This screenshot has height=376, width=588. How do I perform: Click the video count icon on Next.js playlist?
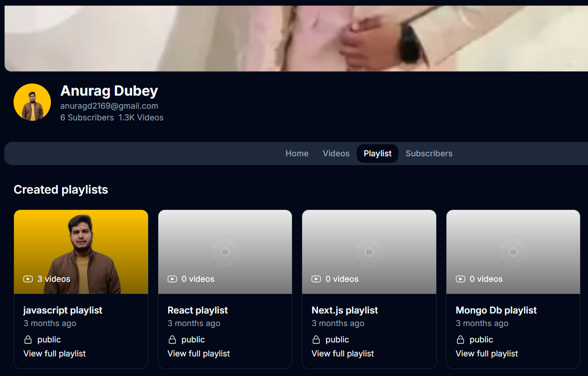316,279
